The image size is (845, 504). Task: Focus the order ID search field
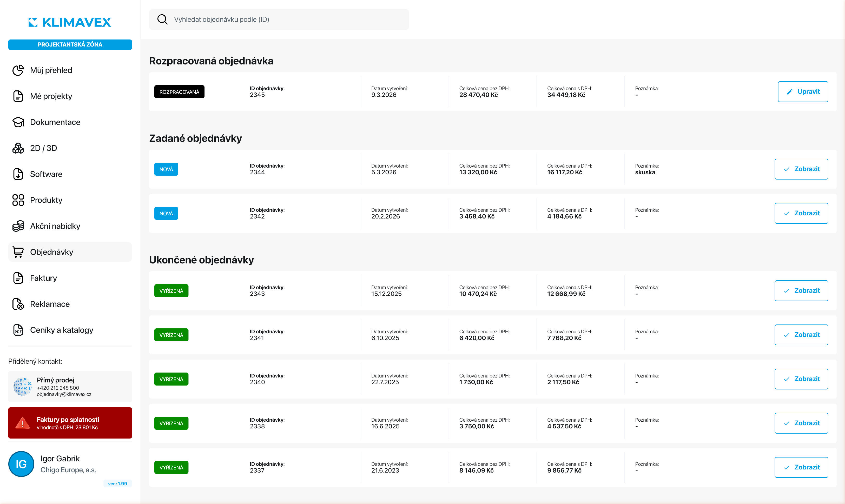point(279,19)
